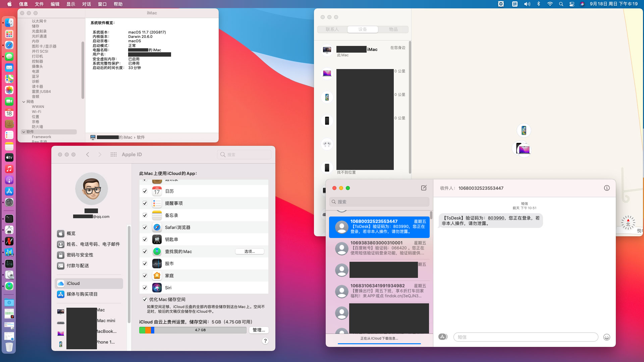Click the compose new message icon

point(424,188)
